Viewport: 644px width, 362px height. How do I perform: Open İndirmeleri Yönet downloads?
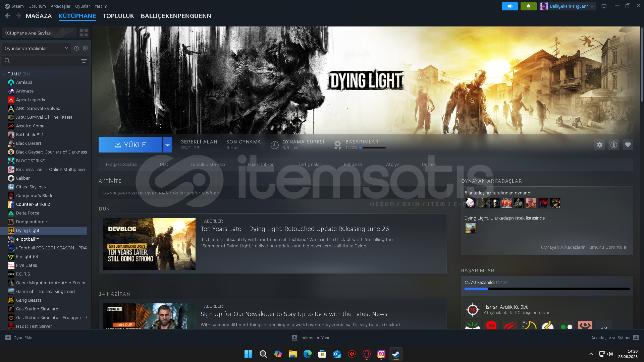(312, 338)
